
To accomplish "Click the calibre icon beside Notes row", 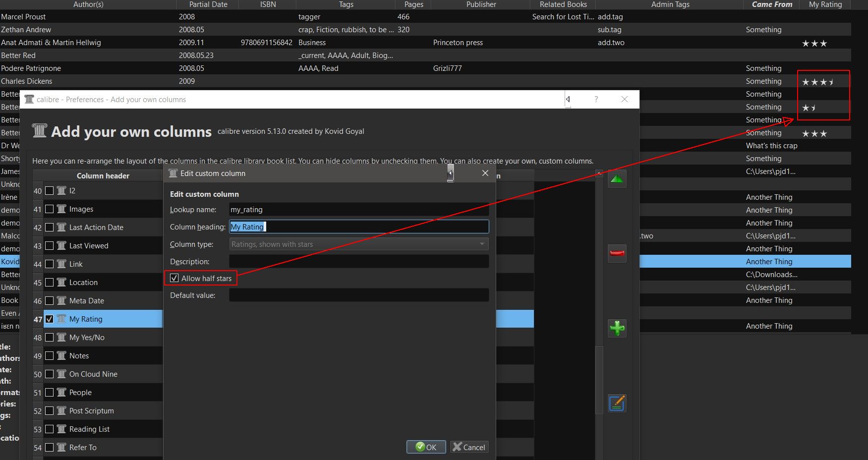I will [61, 355].
